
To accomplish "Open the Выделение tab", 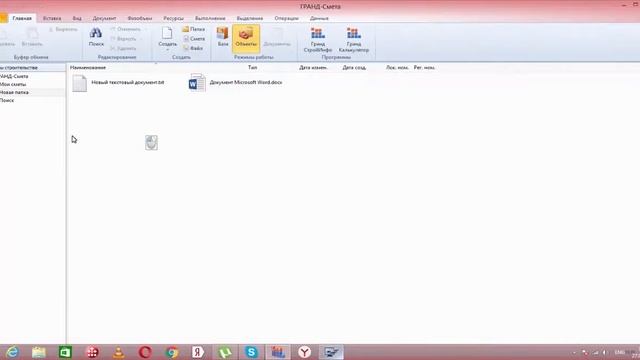I will tap(249, 18).
